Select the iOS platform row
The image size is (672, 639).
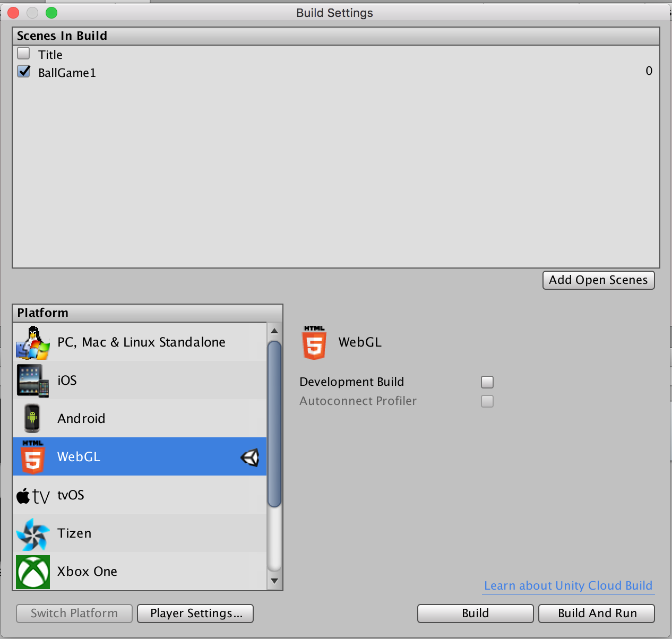pos(140,381)
